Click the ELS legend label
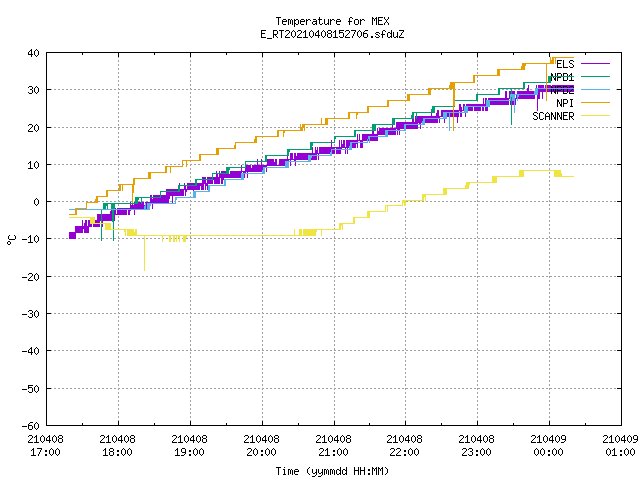Viewport: 640px width, 480px height. pos(565,64)
